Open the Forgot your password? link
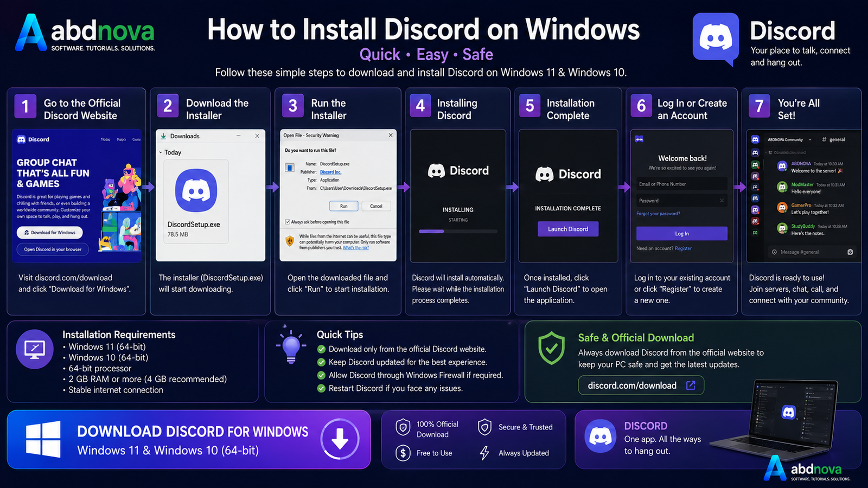 pos(658,214)
